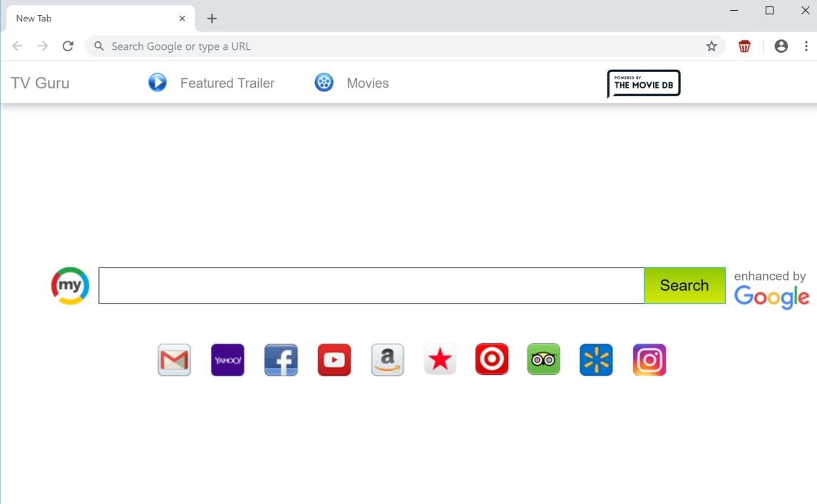Screen dimensions: 817x504
Task: Focus the Search Google or type URL bar
Action: (405, 46)
